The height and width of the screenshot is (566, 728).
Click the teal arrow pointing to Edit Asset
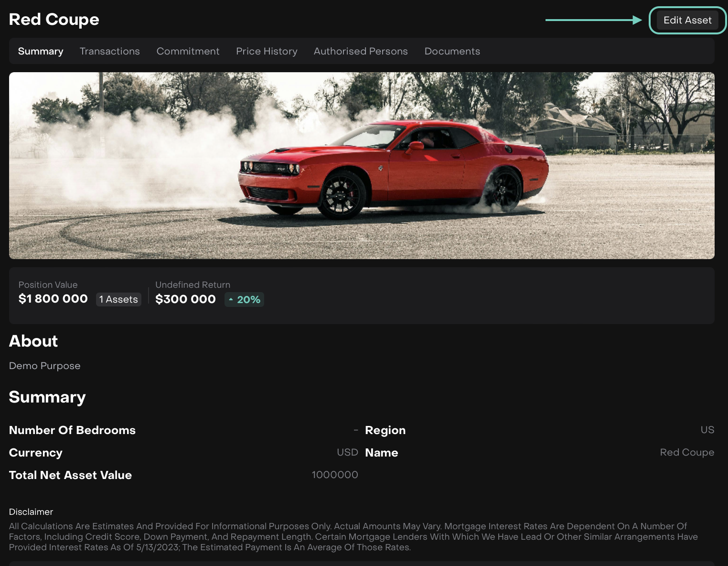pyautogui.click(x=593, y=20)
